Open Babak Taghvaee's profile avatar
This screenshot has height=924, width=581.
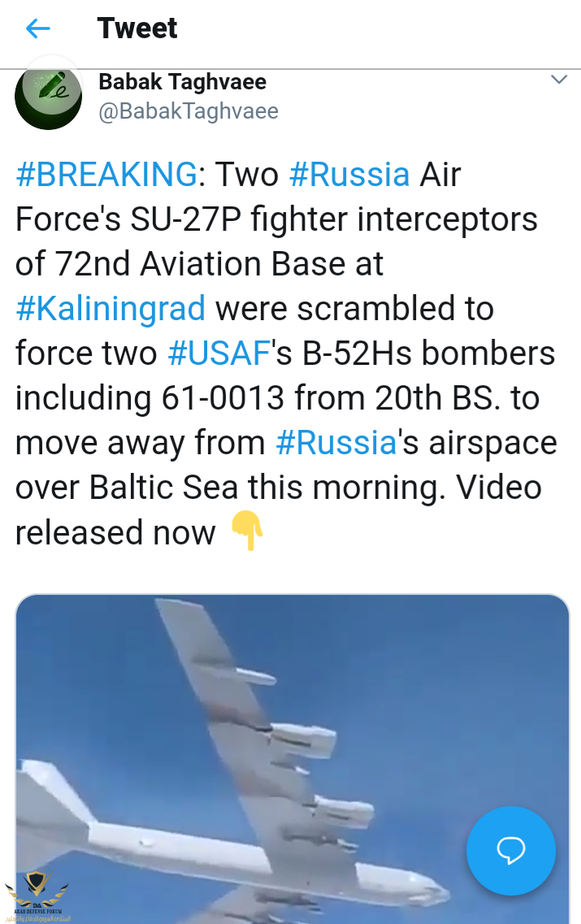click(48, 96)
